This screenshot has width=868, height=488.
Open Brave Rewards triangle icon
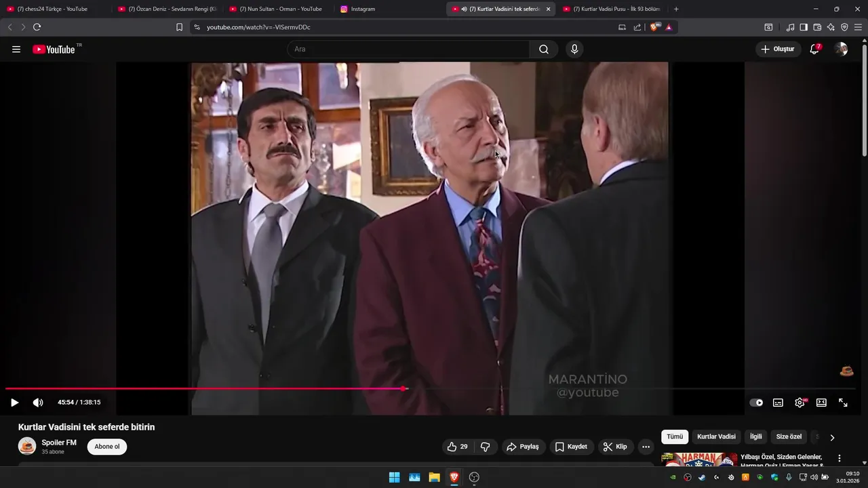669,27
